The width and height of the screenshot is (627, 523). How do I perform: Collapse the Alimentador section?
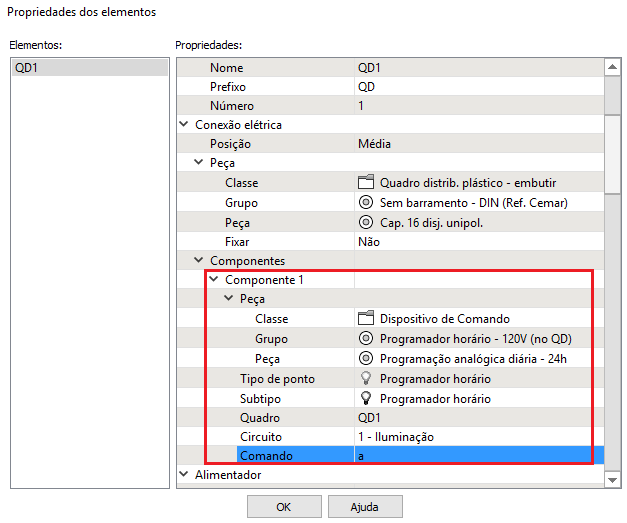pyautogui.click(x=184, y=475)
